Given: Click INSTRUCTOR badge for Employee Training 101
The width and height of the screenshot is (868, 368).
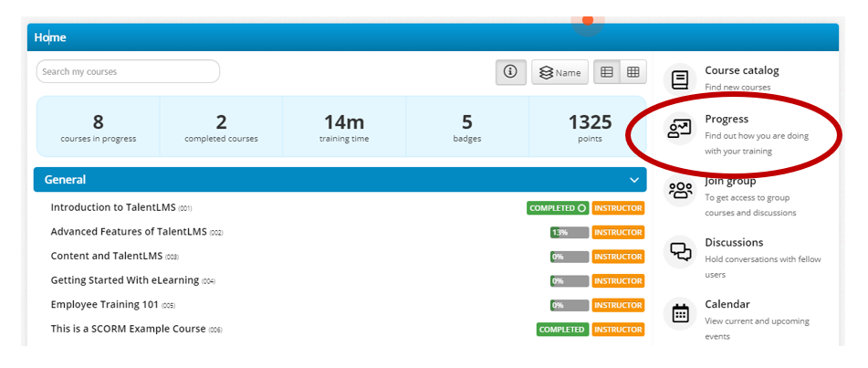Looking at the screenshot, I should 618,305.
